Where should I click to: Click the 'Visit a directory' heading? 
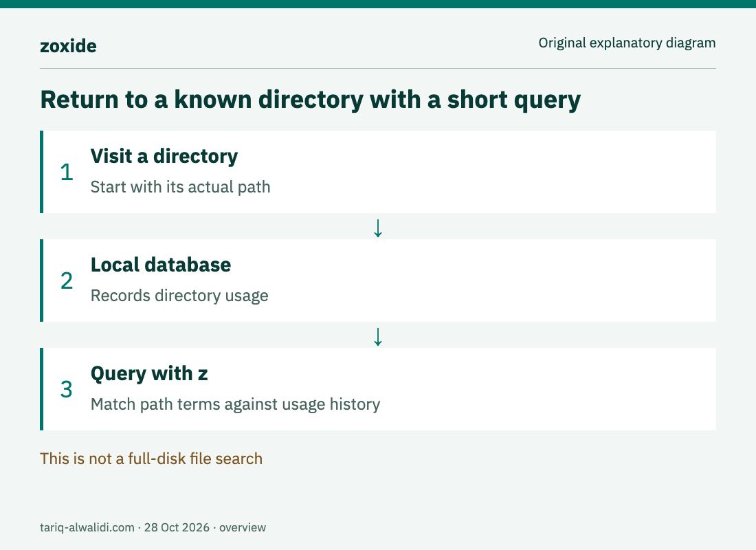[x=164, y=156]
